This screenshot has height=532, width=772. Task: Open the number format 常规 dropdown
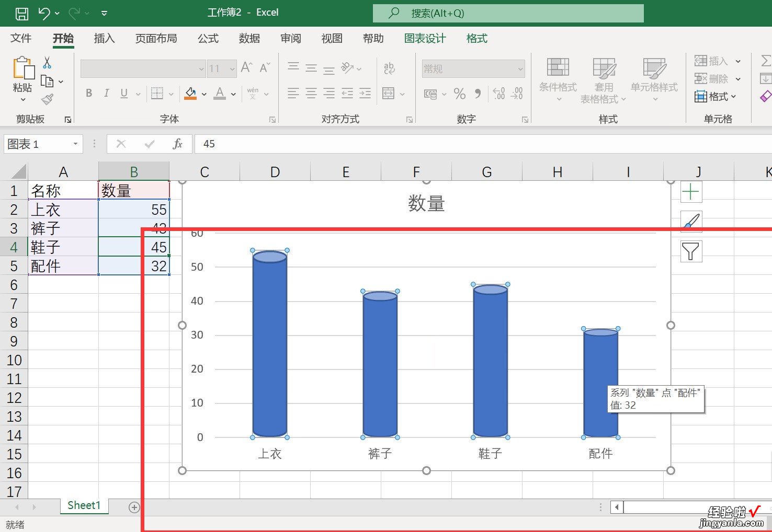click(x=520, y=68)
